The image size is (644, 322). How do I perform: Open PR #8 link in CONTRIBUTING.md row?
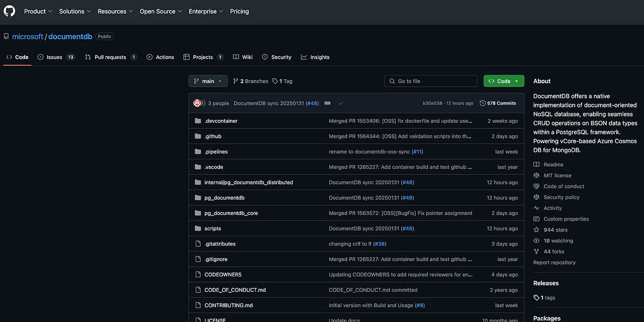pyautogui.click(x=420, y=305)
